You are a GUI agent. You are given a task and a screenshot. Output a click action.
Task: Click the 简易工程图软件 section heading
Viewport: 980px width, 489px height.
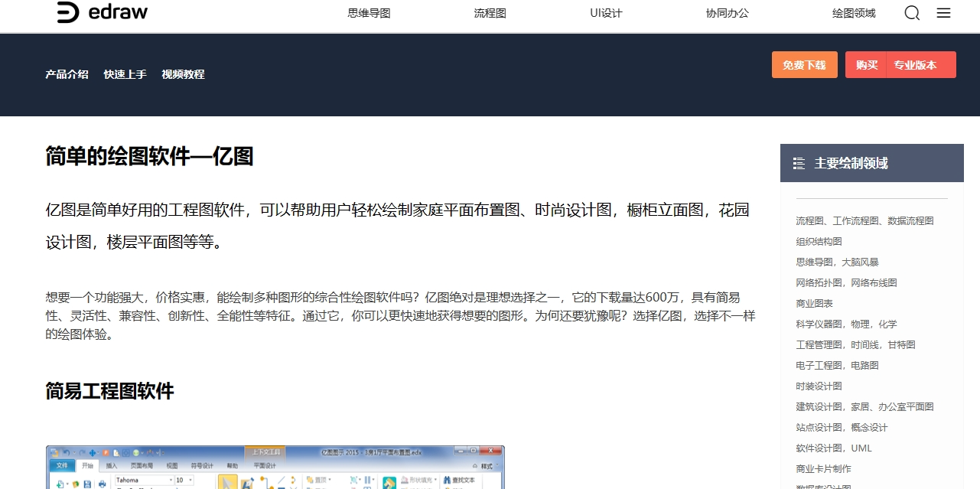point(110,391)
